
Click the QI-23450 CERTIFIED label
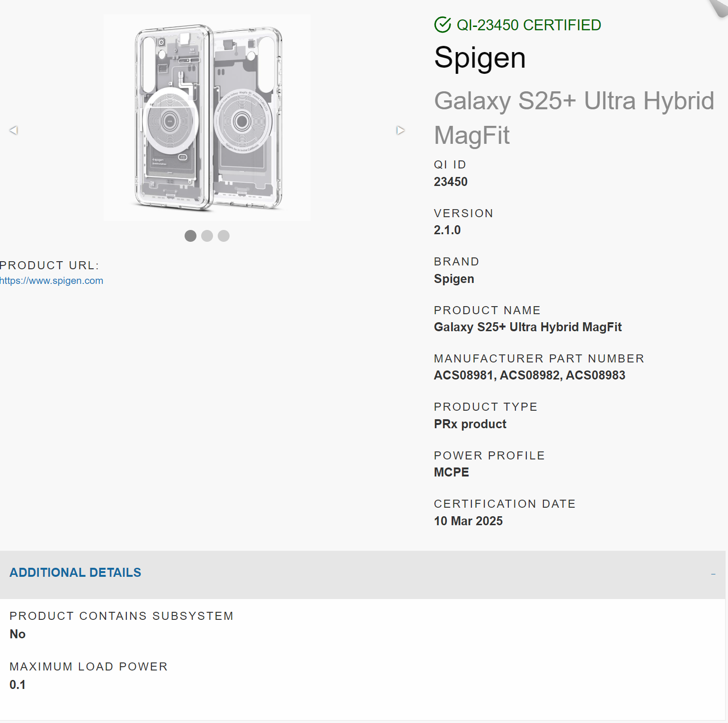(529, 25)
